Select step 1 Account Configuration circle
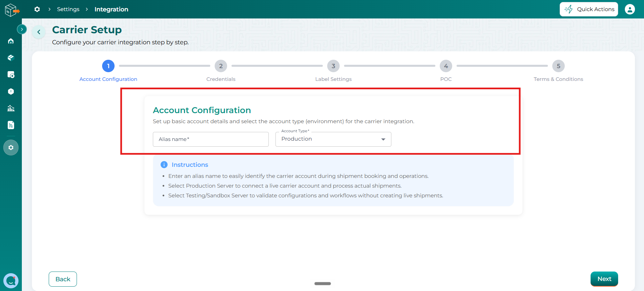 [x=108, y=66]
